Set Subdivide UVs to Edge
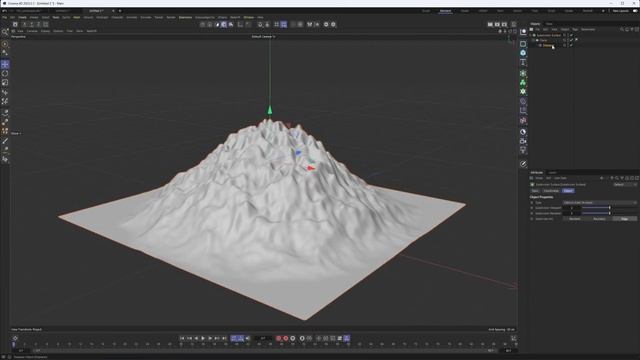 624,219
